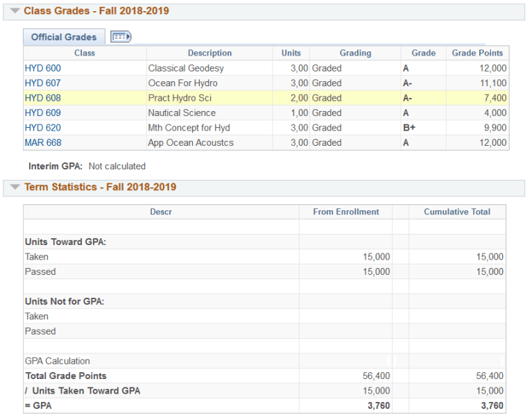Open the HYD 609 class link
532x420 pixels.
(x=42, y=113)
